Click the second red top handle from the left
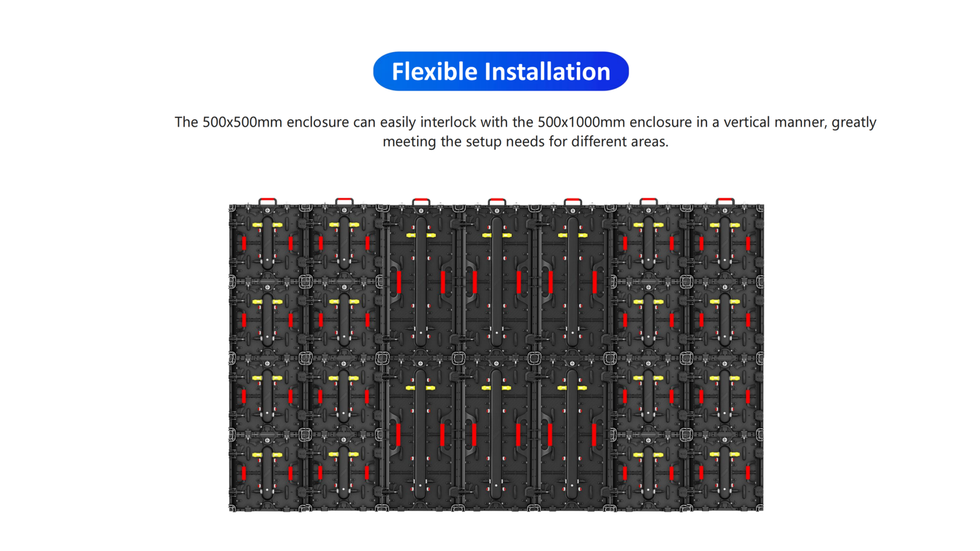The image size is (980, 551). pos(344,201)
